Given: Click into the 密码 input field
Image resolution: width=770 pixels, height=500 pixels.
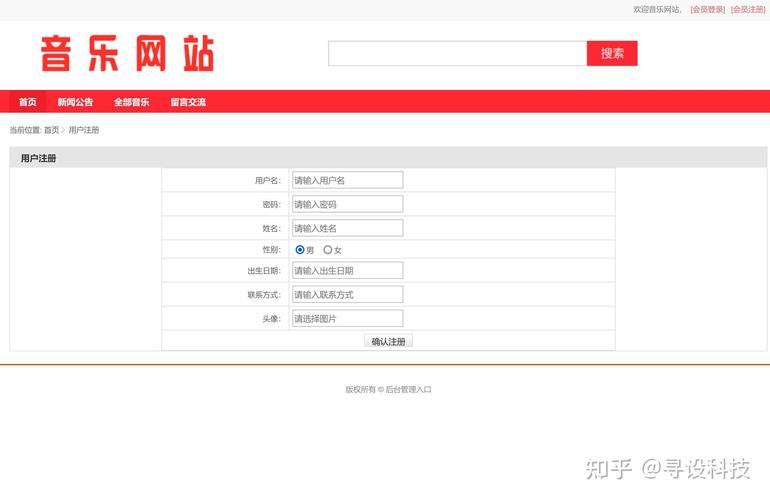Looking at the screenshot, I should (347, 204).
